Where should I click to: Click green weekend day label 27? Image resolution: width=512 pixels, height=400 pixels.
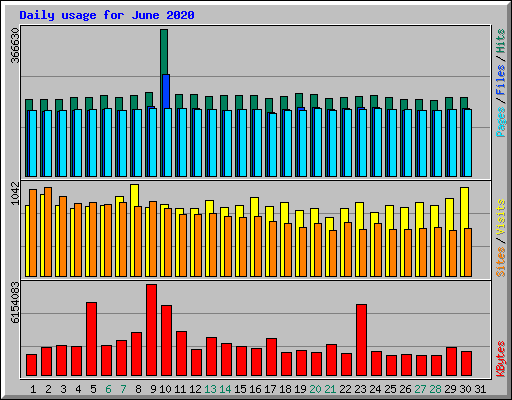coord(420,389)
